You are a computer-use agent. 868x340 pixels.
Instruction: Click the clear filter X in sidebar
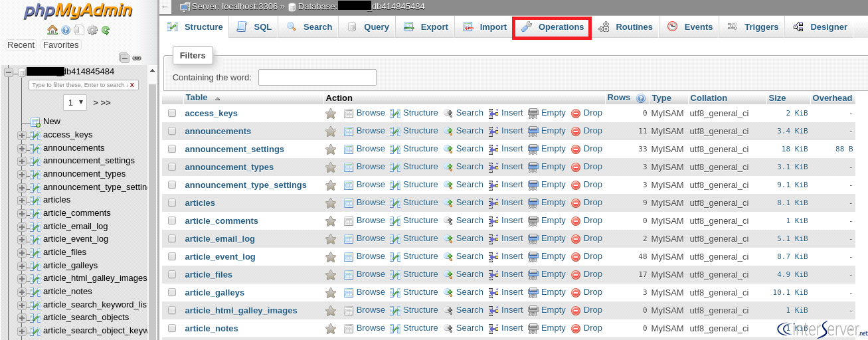tap(132, 85)
